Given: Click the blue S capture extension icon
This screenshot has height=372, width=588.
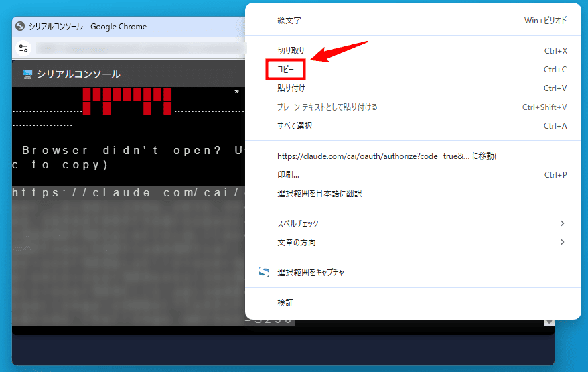Looking at the screenshot, I should pyautogui.click(x=264, y=272).
